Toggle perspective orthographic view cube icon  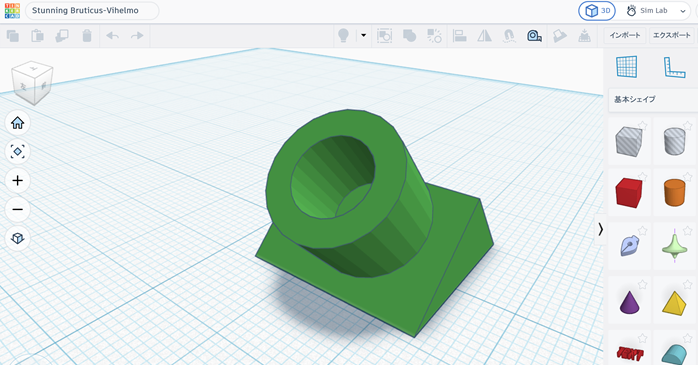click(17, 239)
